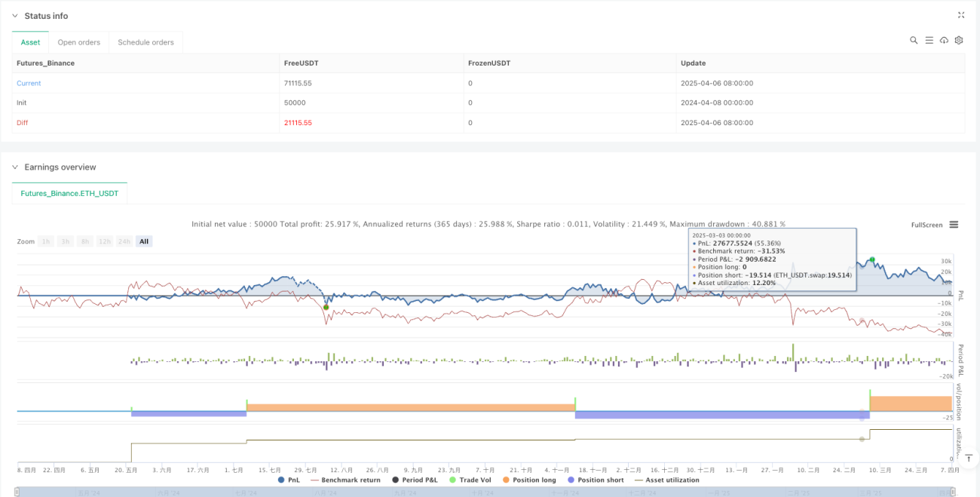Select the All zoom range button
Screen dimensions: 980x497
[144, 241]
